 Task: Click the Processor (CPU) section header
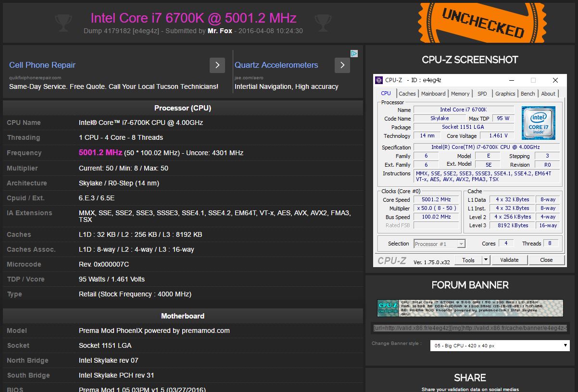pyautogui.click(x=183, y=108)
